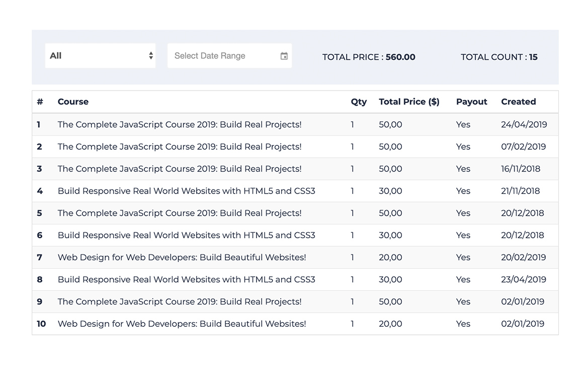Click the 20,00 price in row 10
This screenshot has height=372, width=588.
click(390, 324)
